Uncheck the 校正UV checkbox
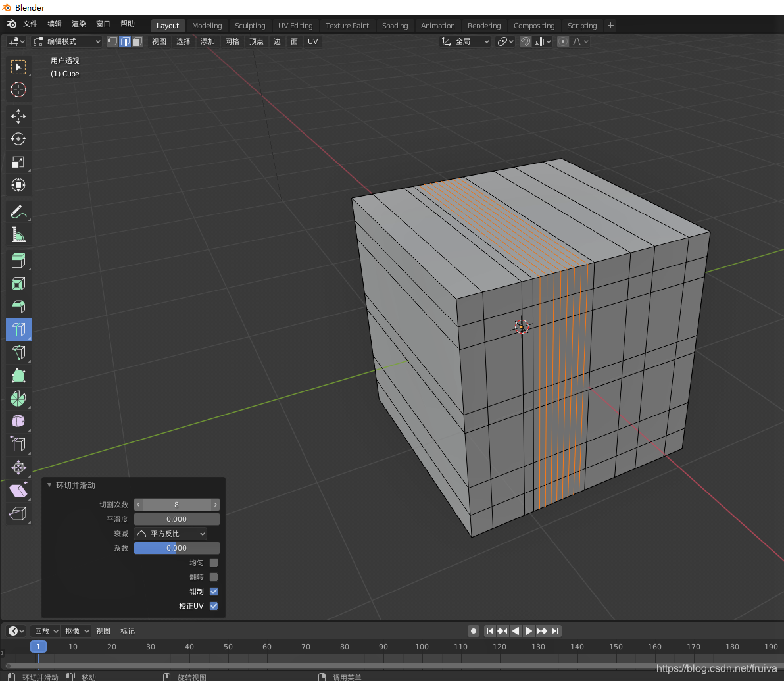This screenshot has width=784, height=681. [214, 606]
